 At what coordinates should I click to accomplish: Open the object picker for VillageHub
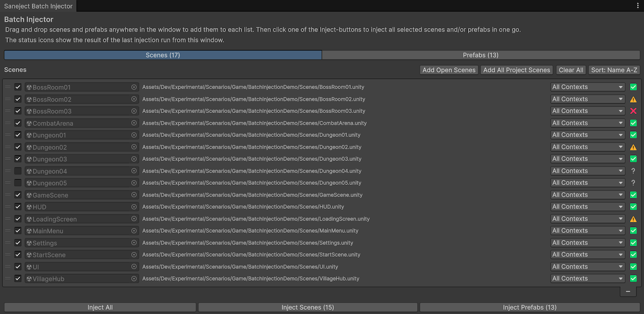134,278
